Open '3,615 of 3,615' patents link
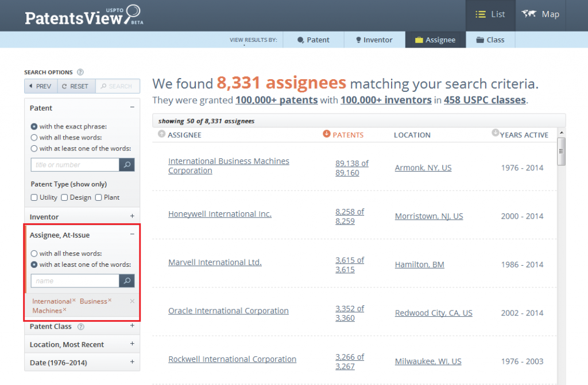This screenshot has width=588, height=385. [x=350, y=265]
